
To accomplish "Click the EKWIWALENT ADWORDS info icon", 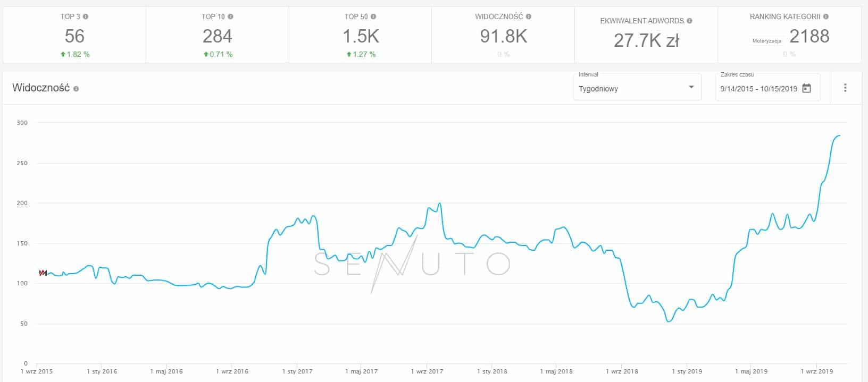I will pos(689,21).
